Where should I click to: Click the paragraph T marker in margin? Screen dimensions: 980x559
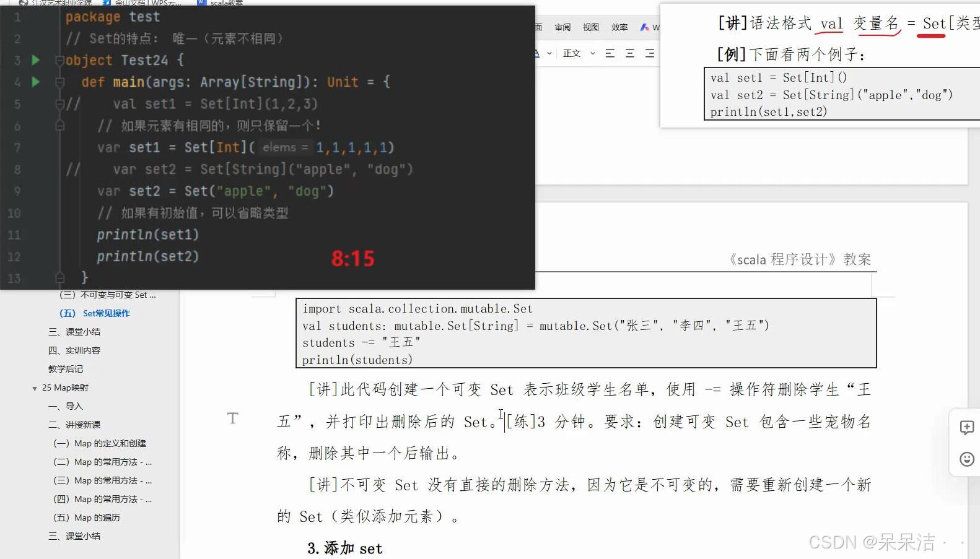[x=232, y=418]
